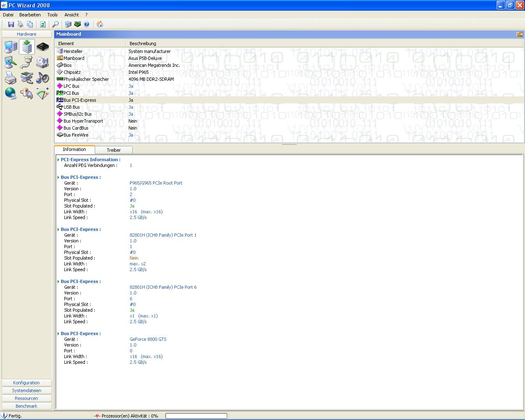Click the magnifying glass search icon

coord(55,24)
